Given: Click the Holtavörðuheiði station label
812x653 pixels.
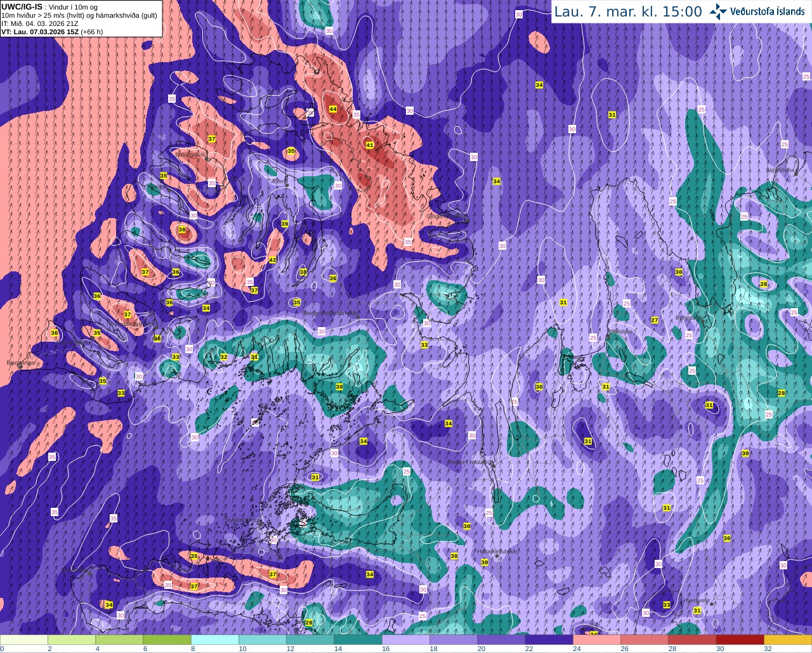Looking at the screenshot, I should point(497,552).
